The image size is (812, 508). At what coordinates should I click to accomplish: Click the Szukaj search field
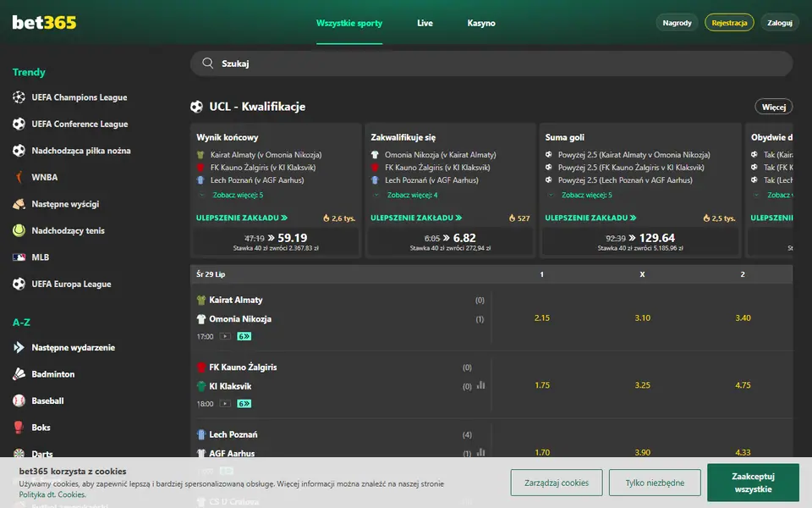[x=491, y=63]
